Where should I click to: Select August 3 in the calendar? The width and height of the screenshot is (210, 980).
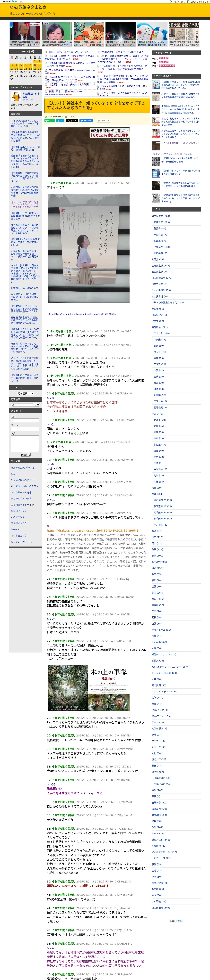click(12, 65)
